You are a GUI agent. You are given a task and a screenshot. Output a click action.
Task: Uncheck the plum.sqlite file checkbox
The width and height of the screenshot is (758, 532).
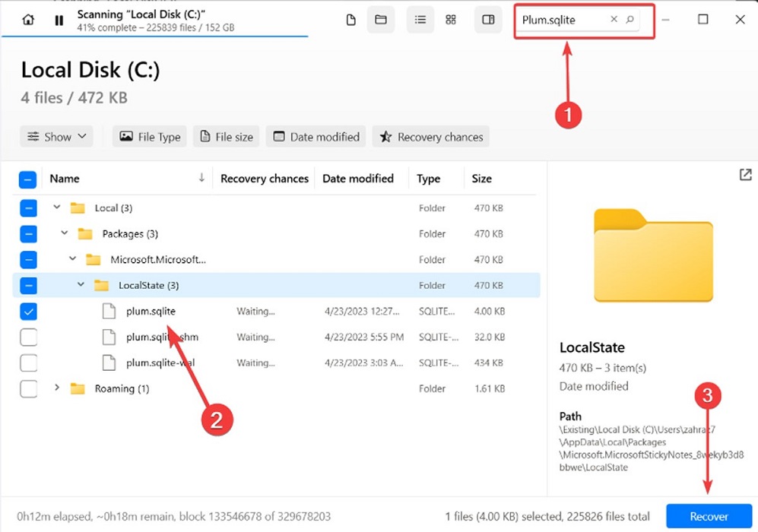[x=28, y=312]
